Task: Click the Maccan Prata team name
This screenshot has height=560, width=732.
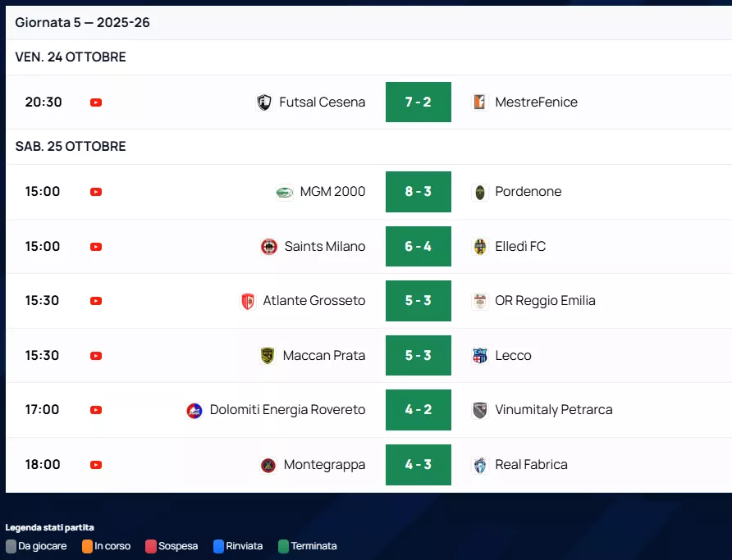Action: click(x=323, y=356)
